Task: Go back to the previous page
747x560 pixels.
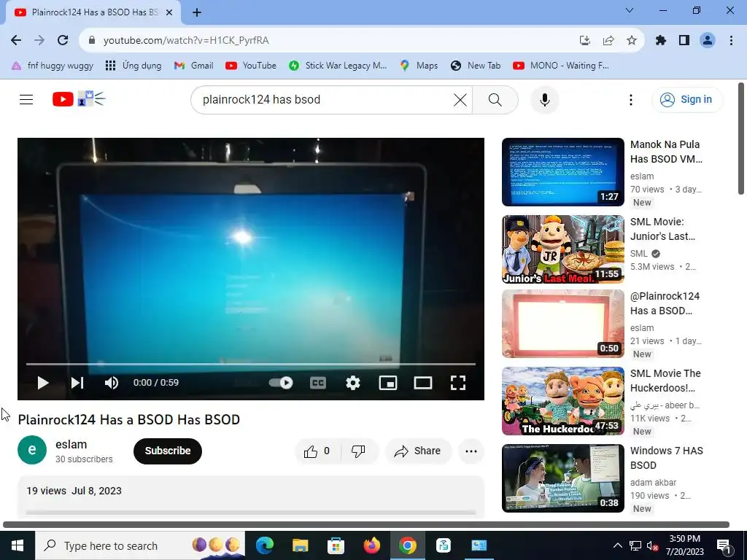Action: tap(16, 41)
